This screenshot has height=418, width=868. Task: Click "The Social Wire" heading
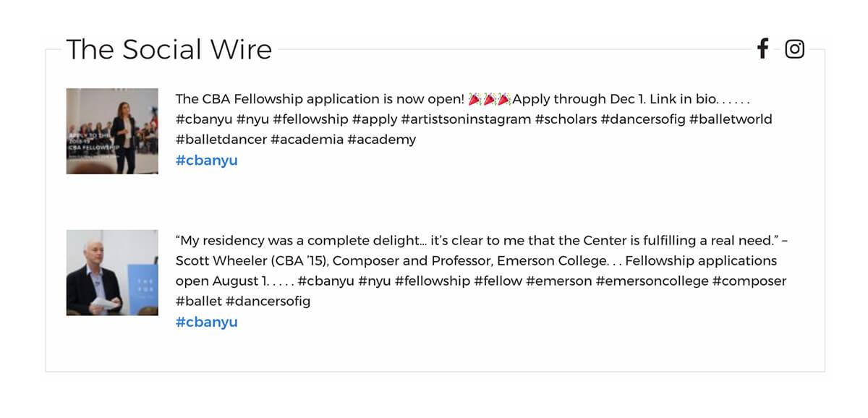tap(169, 49)
